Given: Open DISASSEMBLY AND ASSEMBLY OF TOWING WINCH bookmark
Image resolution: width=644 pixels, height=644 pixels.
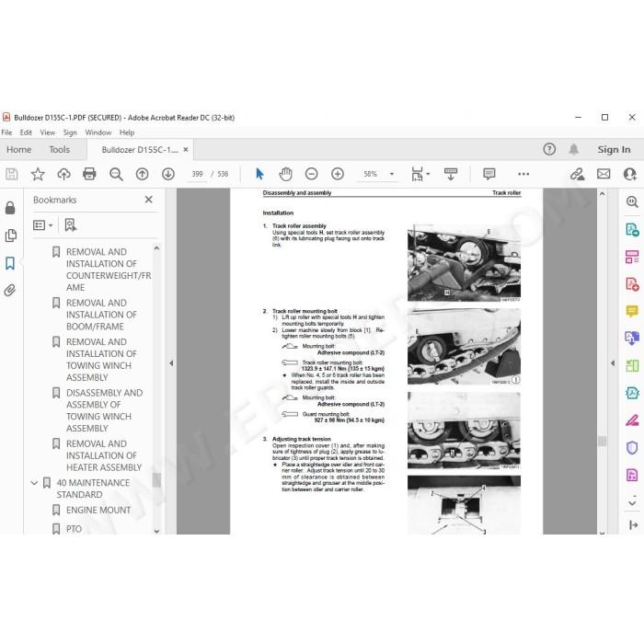Looking at the screenshot, I should click(104, 410).
